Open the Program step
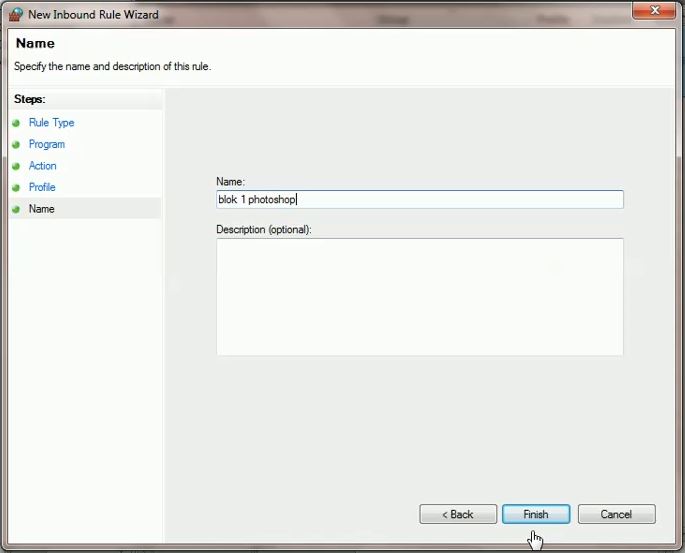685x553 pixels. (47, 144)
